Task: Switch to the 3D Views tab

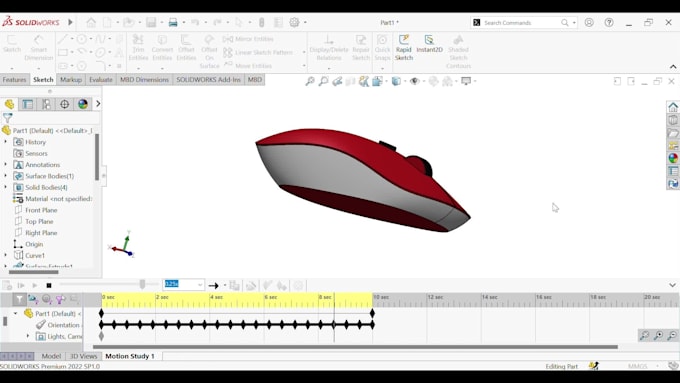Action: (83, 356)
